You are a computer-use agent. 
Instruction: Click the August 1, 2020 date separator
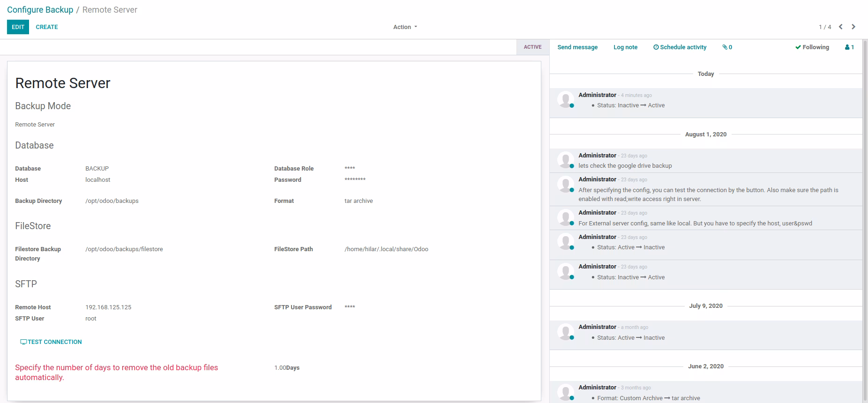click(x=706, y=134)
